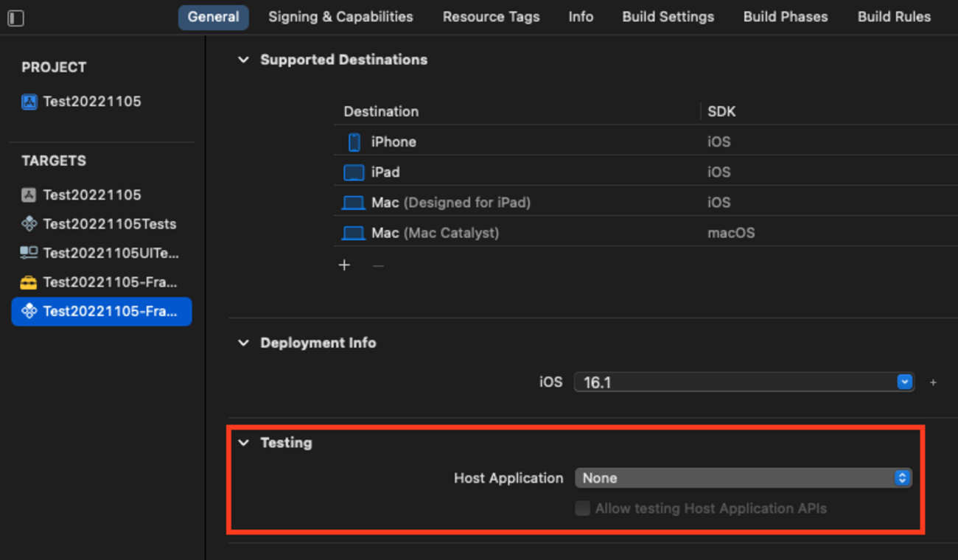Collapse the Supported Destinations section
Screen dimensions: 958x560
pyautogui.click(x=243, y=60)
